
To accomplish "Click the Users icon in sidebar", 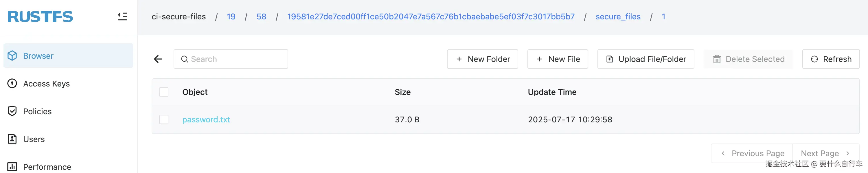I will (12, 139).
